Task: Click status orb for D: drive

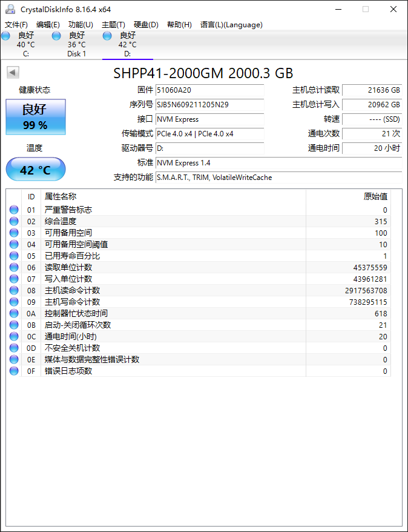Action: pos(107,36)
